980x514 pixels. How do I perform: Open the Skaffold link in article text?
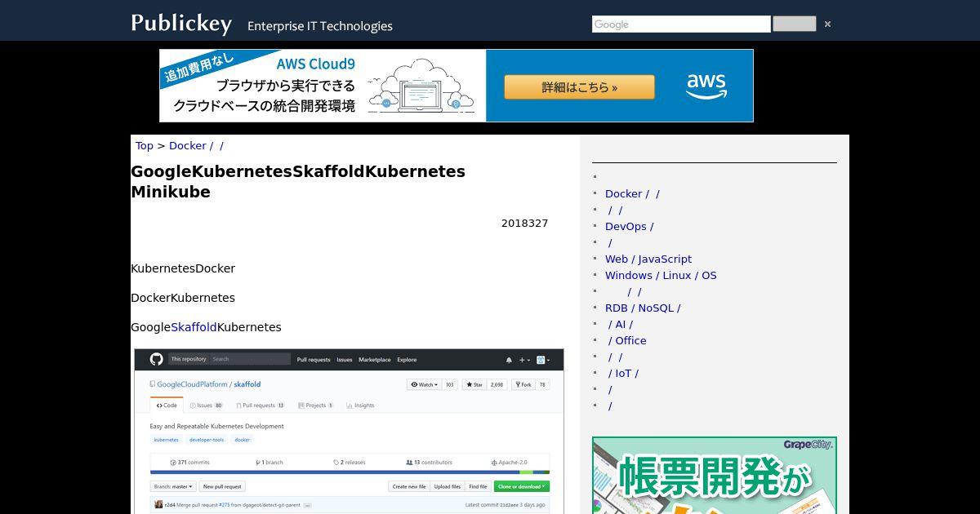194,327
